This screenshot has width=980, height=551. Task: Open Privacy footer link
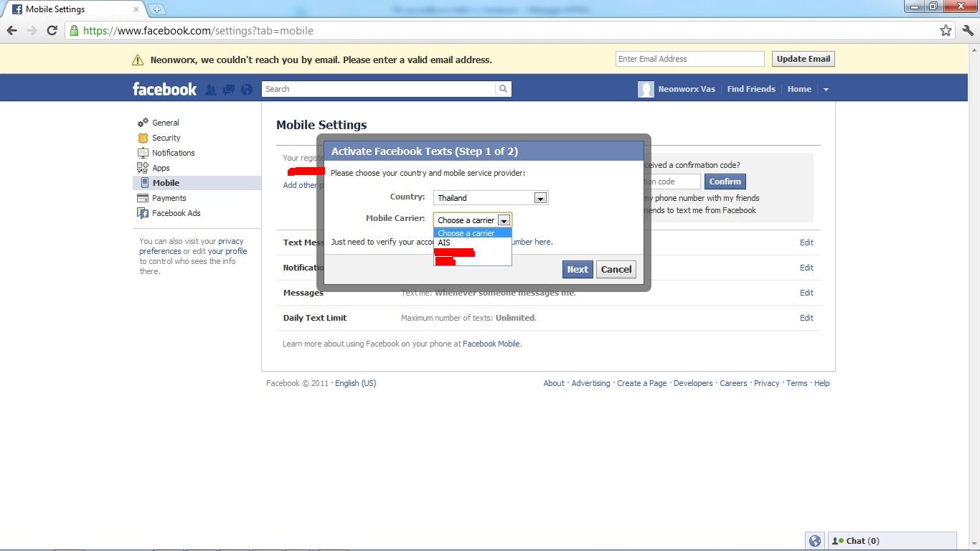pos(766,383)
